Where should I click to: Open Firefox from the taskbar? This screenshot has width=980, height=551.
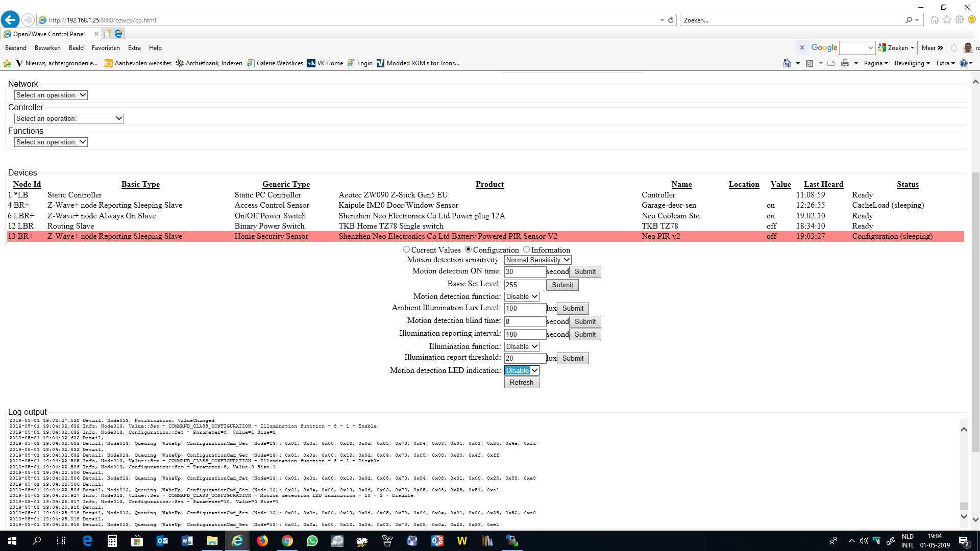click(x=262, y=541)
